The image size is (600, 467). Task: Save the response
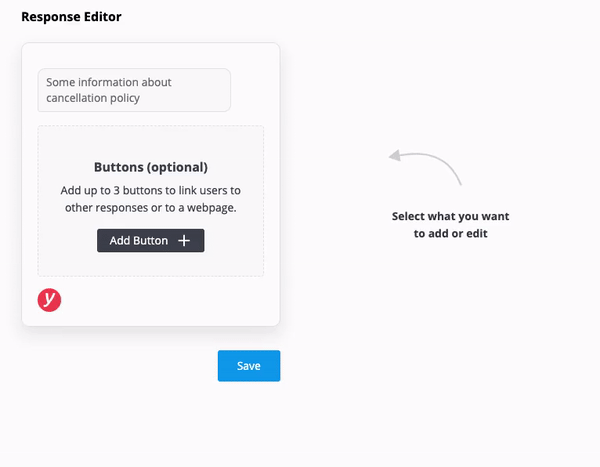click(249, 366)
